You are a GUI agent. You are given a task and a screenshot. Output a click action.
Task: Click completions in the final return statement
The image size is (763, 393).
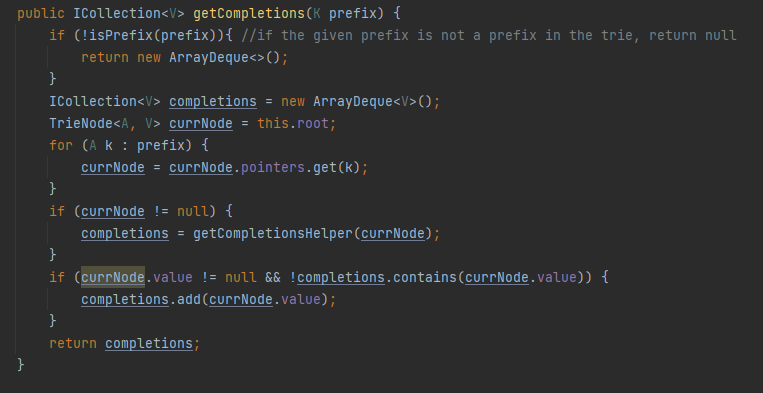tap(149, 343)
